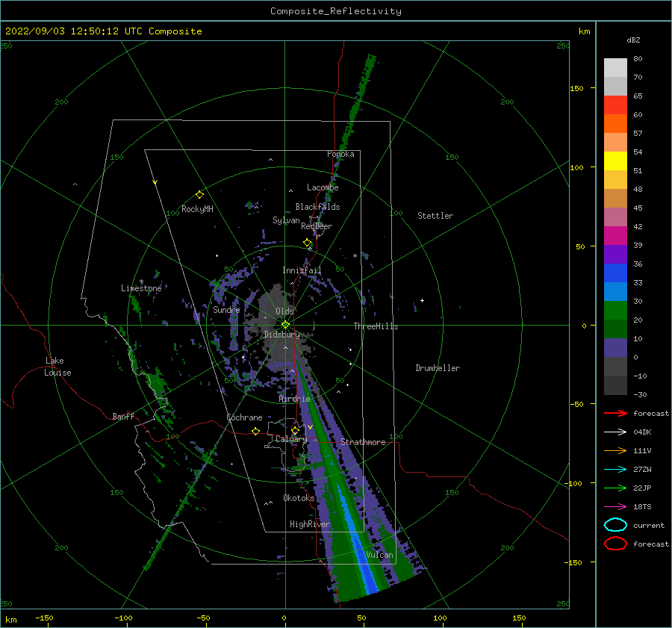Image resolution: width=672 pixels, height=628 pixels.
Task: Click the Sundre city label
Action: tap(226, 310)
